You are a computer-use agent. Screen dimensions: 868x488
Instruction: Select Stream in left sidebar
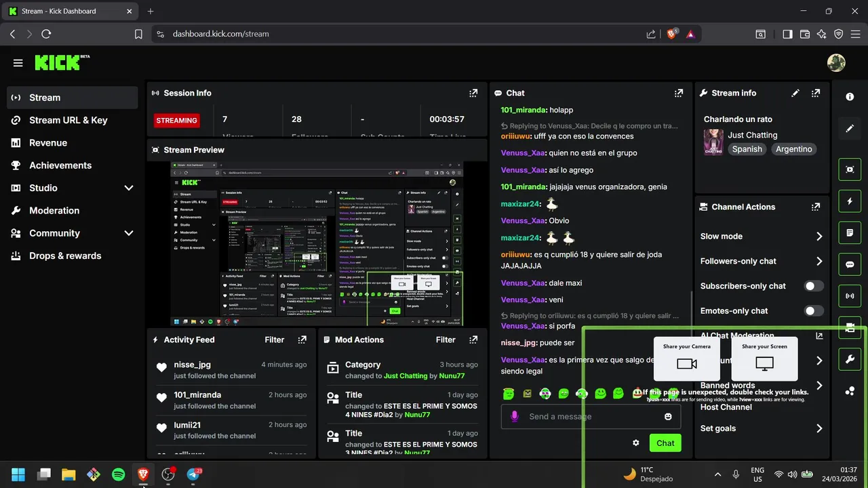click(71, 98)
